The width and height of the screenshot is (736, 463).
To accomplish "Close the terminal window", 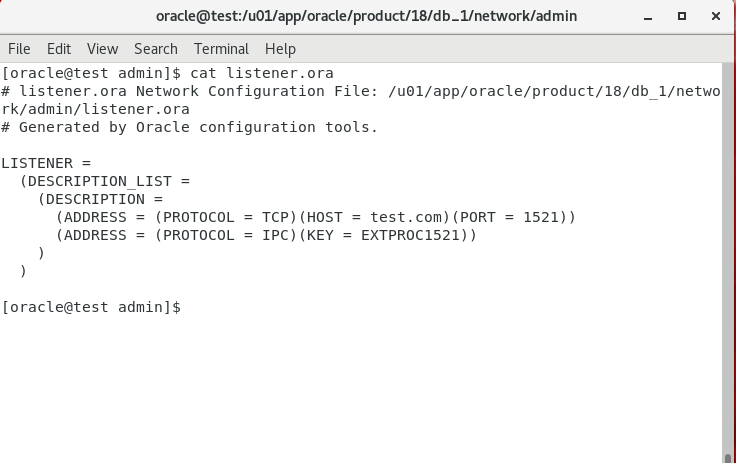I will pos(715,16).
